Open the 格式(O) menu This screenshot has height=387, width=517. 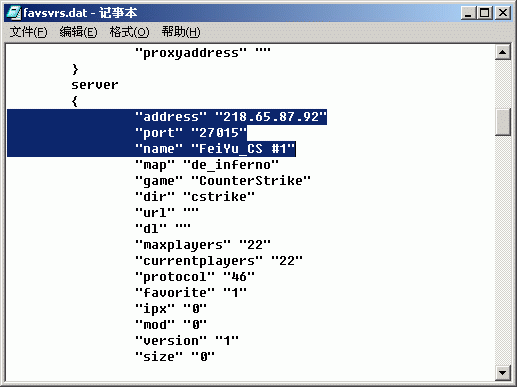coord(129,32)
